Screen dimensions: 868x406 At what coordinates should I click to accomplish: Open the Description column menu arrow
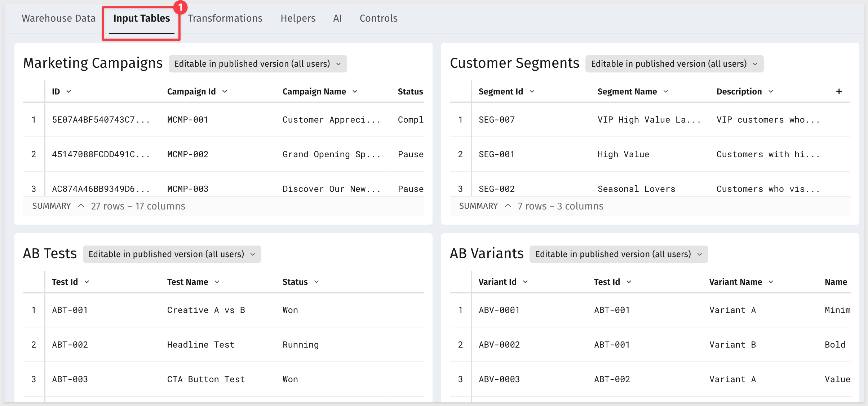click(771, 92)
